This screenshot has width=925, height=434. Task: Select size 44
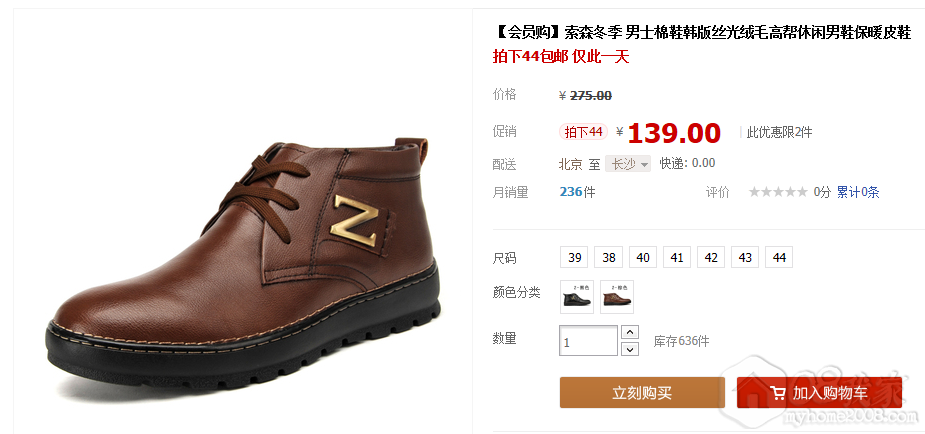coord(779,258)
